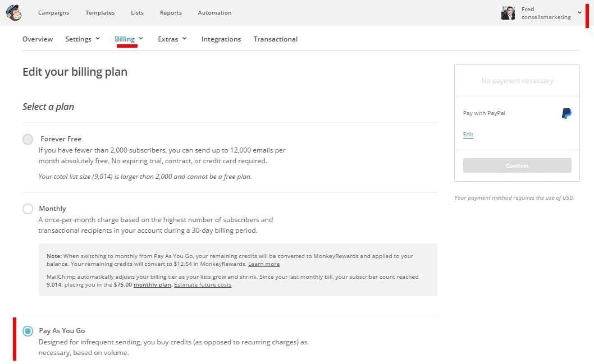Click the PayPal logo icon

(566, 113)
